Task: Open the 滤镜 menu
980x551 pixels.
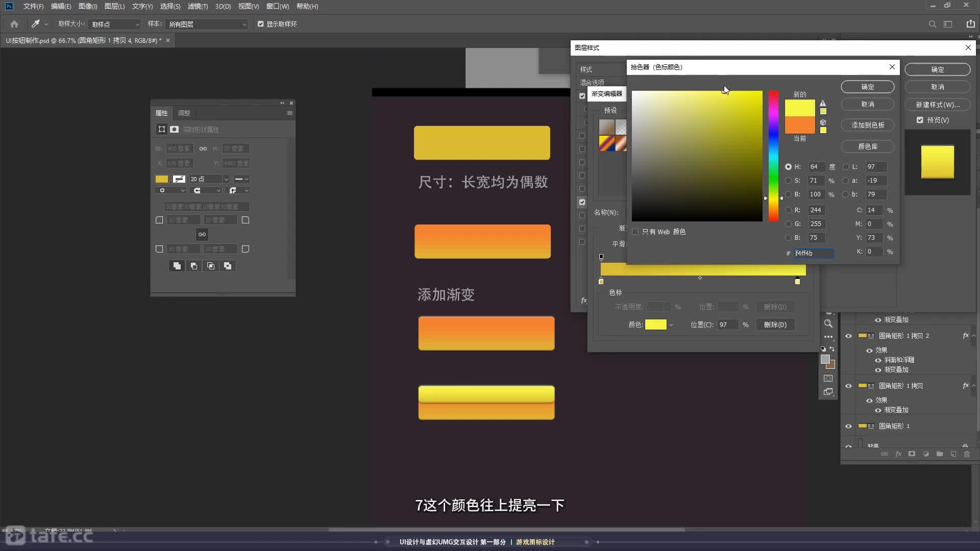Action: pyautogui.click(x=197, y=6)
